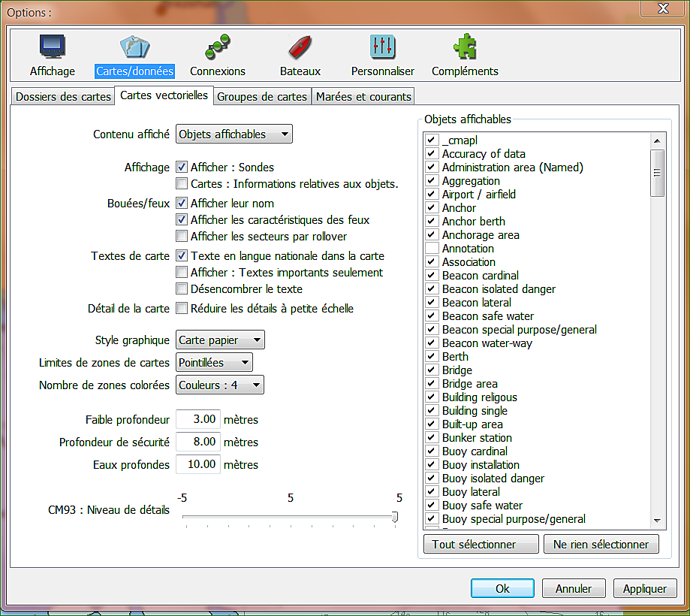
Task: Select 'Building religous' list entry text
Action: [x=480, y=397]
